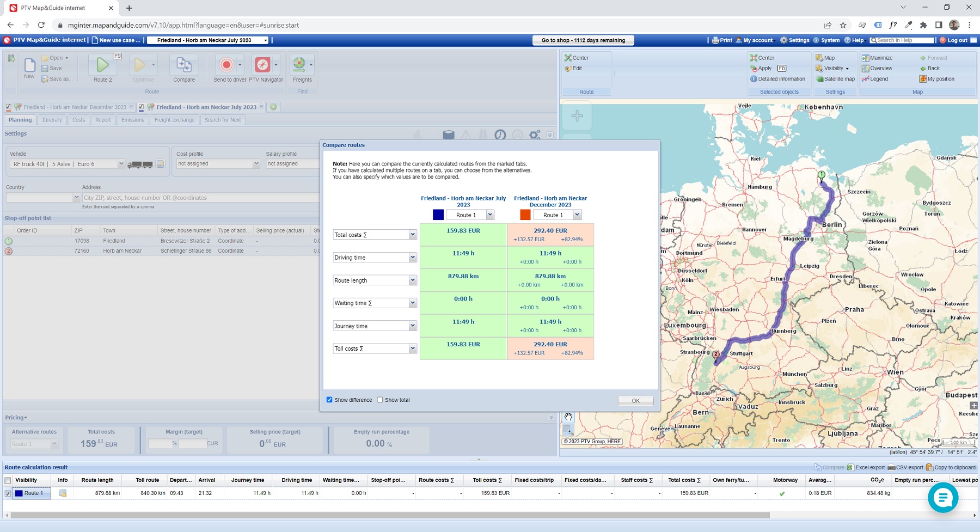Uncheck the July 2023 tab checkbox
Screen dimensions: 980x532
click(x=141, y=107)
